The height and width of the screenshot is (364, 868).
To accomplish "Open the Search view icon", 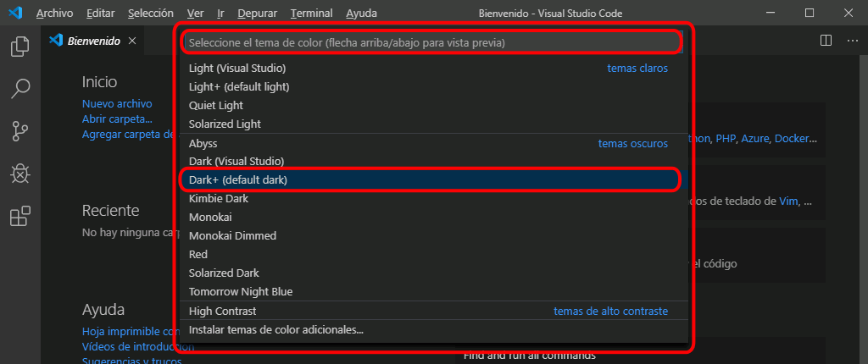I will [x=20, y=89].
